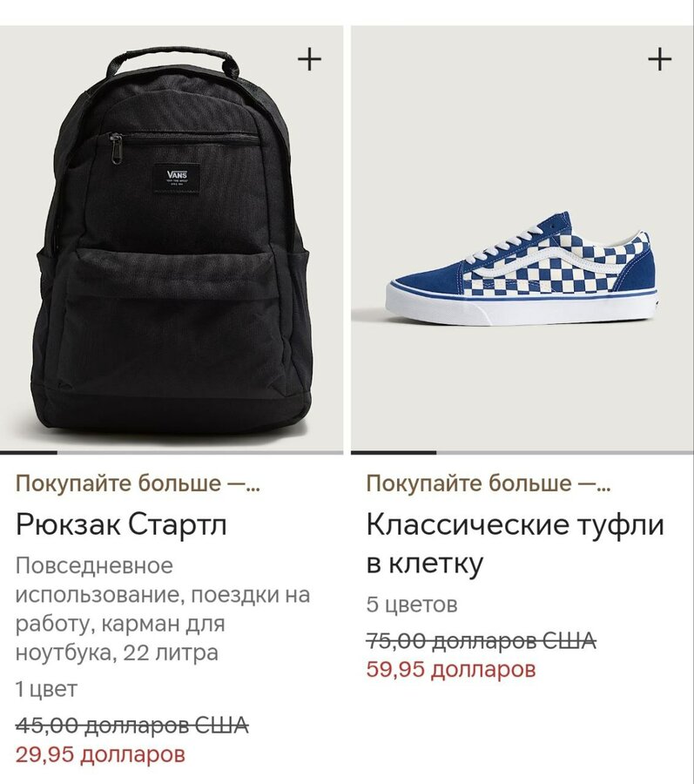Click the sneaker image carousel progress bar
The height and width of the screenshot is (784, 694).
coord(522,452)
